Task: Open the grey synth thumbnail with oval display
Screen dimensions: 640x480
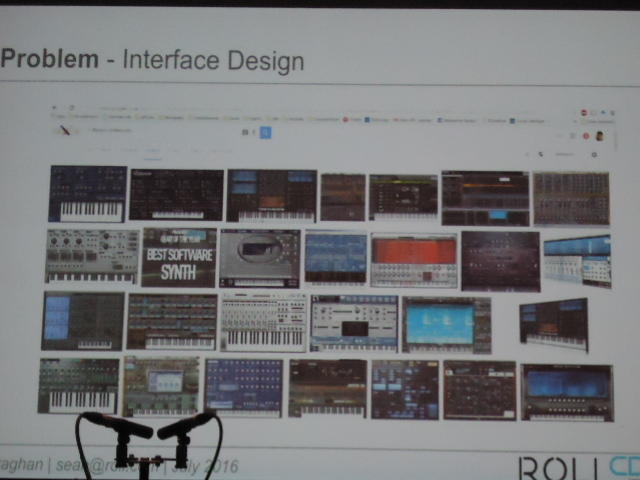Action: click(x=260, y=258)
